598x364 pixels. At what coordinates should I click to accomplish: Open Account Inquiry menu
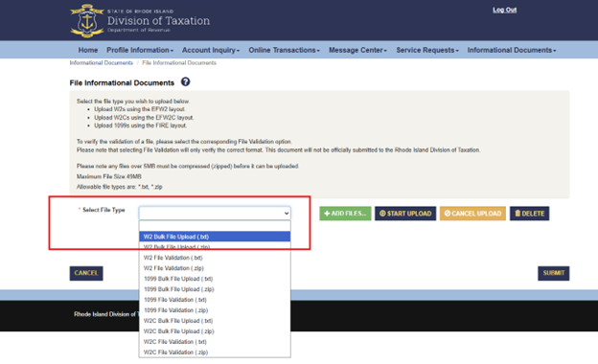pos(211,50)
